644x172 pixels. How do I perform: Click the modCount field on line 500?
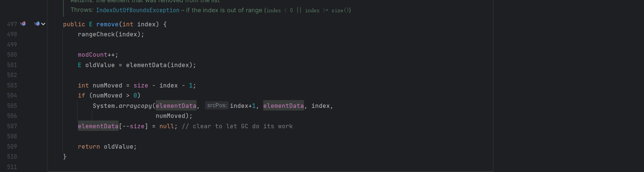(x=92, y=54)
